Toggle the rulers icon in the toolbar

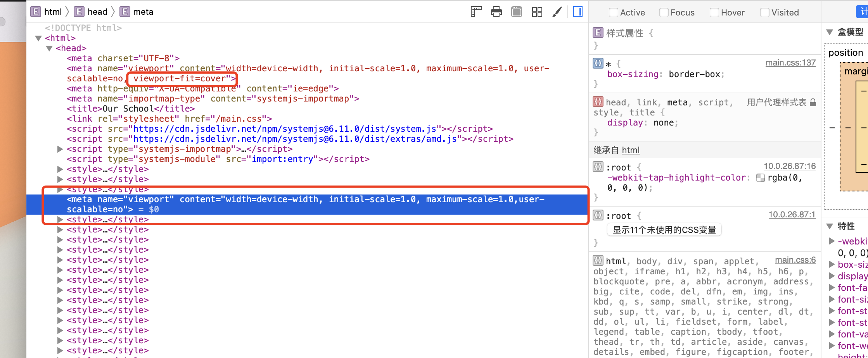pos(476,12)
